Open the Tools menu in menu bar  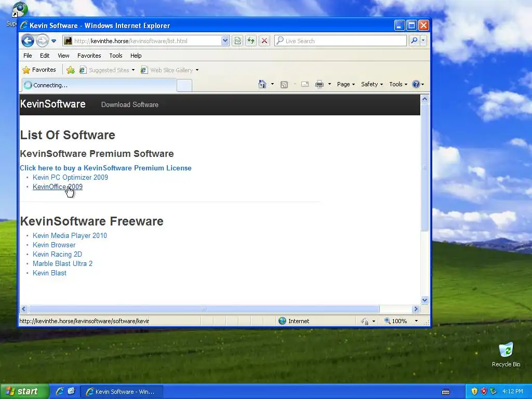point(116,56)
